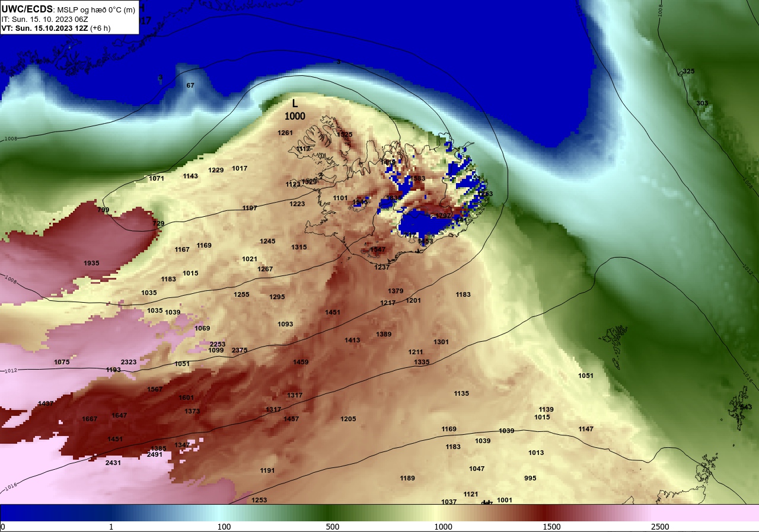Click the 995 height value

click(x=530, y=478)
